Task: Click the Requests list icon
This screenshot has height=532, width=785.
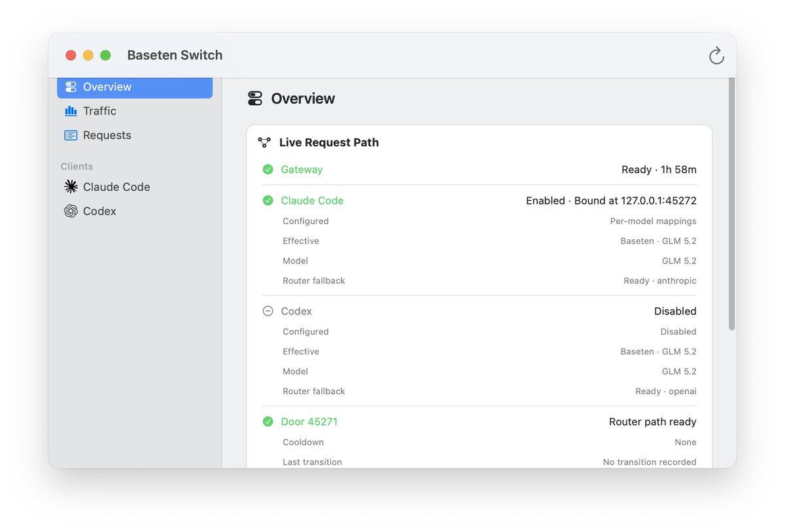Action: point(71,135)
